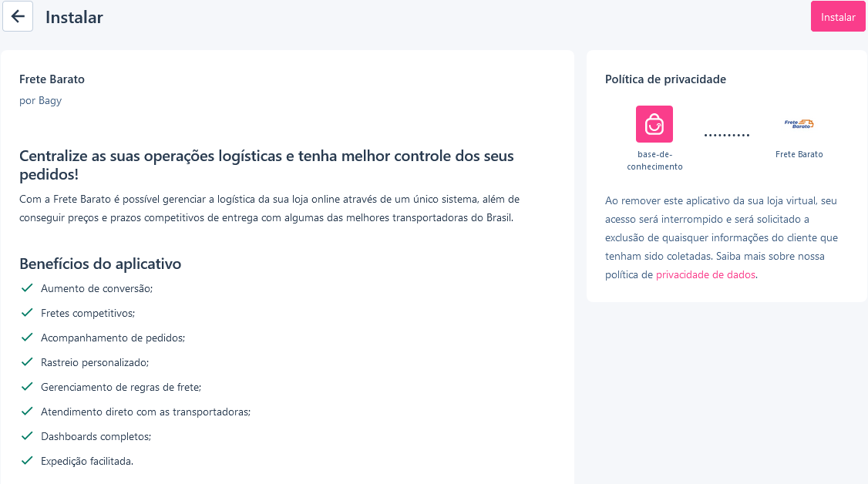The height and width of the screenshot is (484, 868).
Task: Click checkmark next to Atendimento direto
Action: (27, 412)
